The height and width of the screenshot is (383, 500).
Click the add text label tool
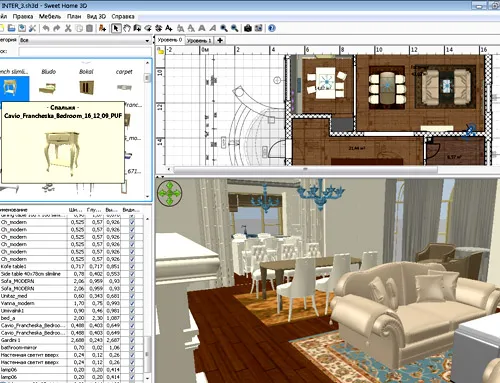tap(169, 28)
